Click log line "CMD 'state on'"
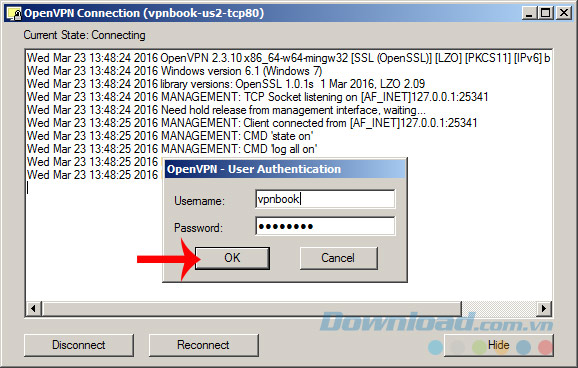578x368 pixels. (170, 136)
